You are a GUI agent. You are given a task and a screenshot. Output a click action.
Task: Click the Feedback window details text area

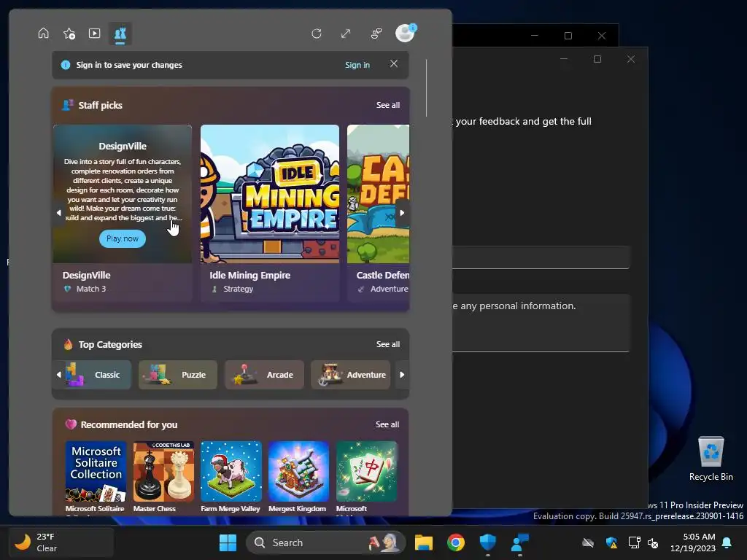(x=541, y=323)
